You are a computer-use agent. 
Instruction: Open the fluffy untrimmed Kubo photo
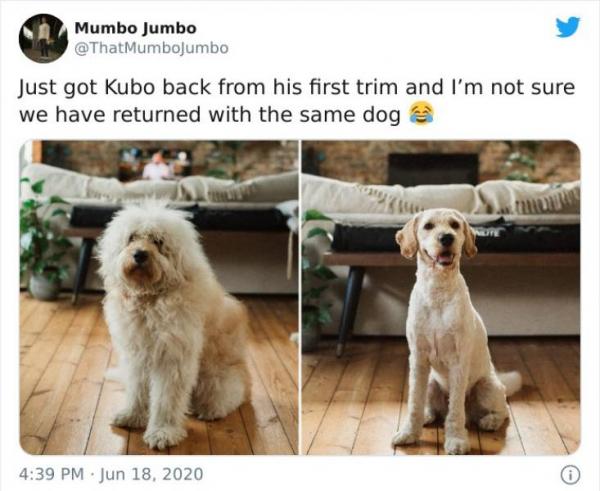[159, 297]
